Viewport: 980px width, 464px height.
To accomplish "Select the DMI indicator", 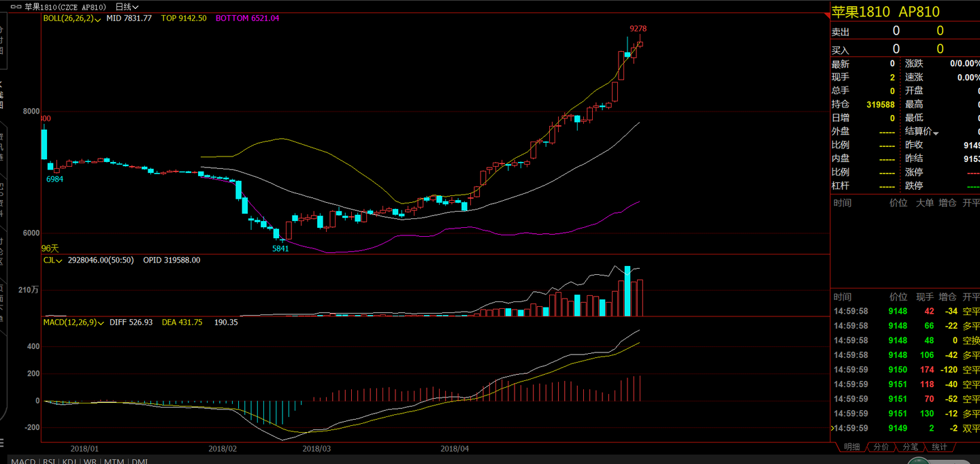I will pos(140,461).
